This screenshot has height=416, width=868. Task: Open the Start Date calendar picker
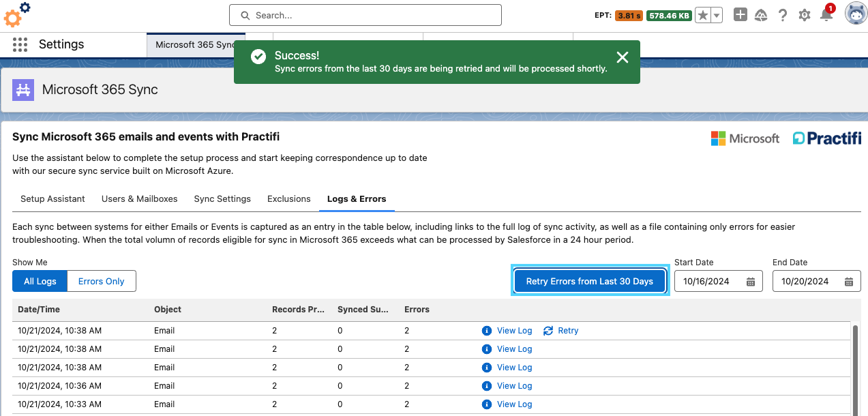[750, 282]
